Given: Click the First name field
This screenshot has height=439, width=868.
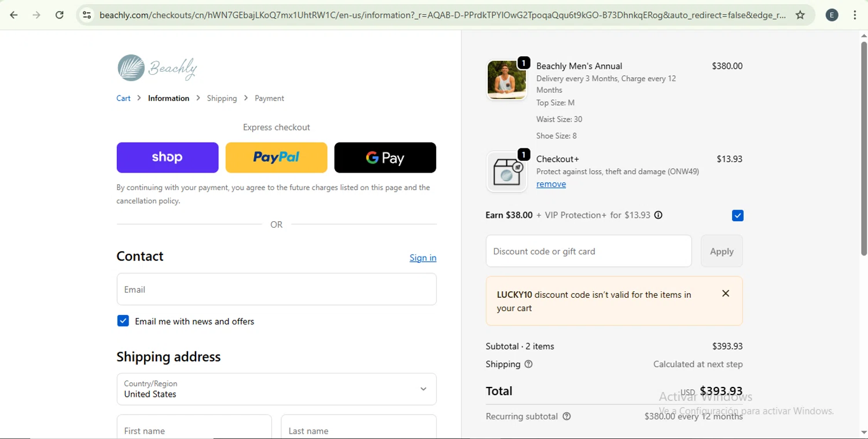Looking at the screenshot, I should (194, 427).
